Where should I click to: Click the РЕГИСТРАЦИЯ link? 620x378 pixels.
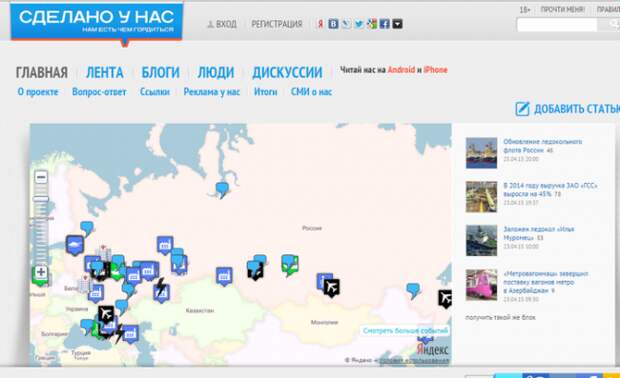pyautogui.click(x=277, y=24)
